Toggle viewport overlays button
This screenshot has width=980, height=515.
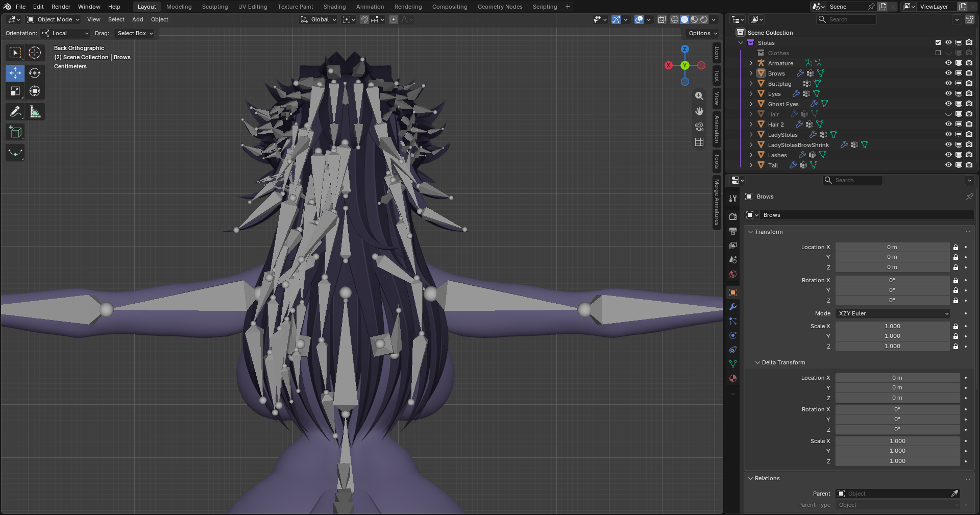639,19
